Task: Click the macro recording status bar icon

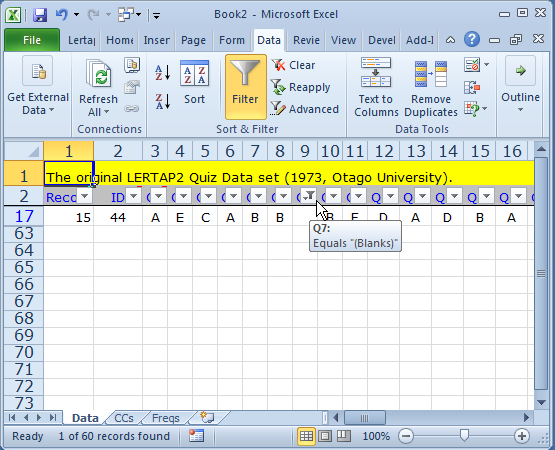Action: click(x=196, y=436)
